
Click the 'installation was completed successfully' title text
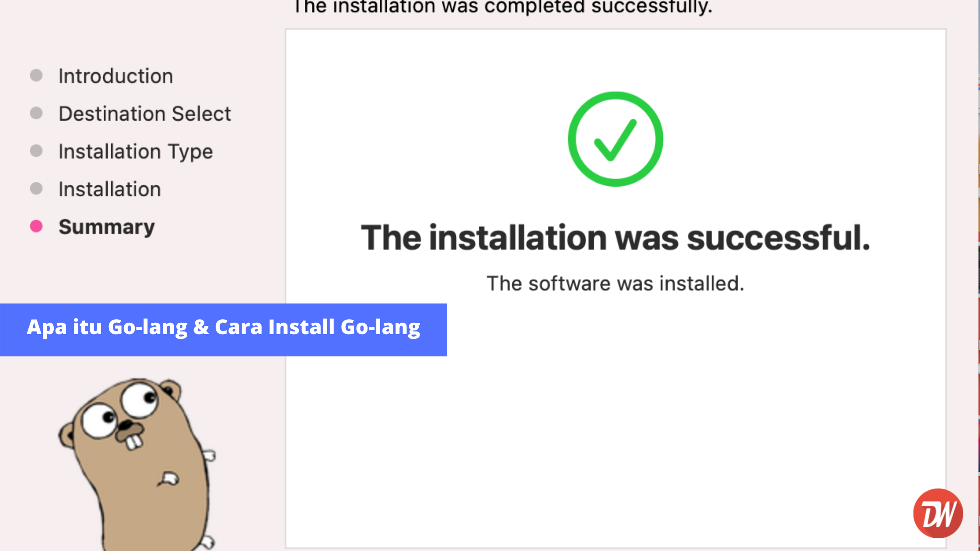tap(503, 7)
